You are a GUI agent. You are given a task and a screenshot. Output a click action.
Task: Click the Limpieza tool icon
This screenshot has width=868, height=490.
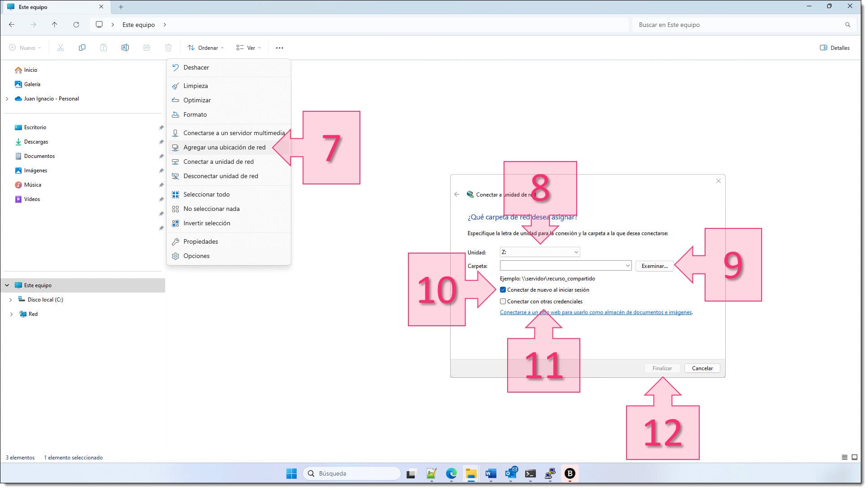[x=175, y=85]
